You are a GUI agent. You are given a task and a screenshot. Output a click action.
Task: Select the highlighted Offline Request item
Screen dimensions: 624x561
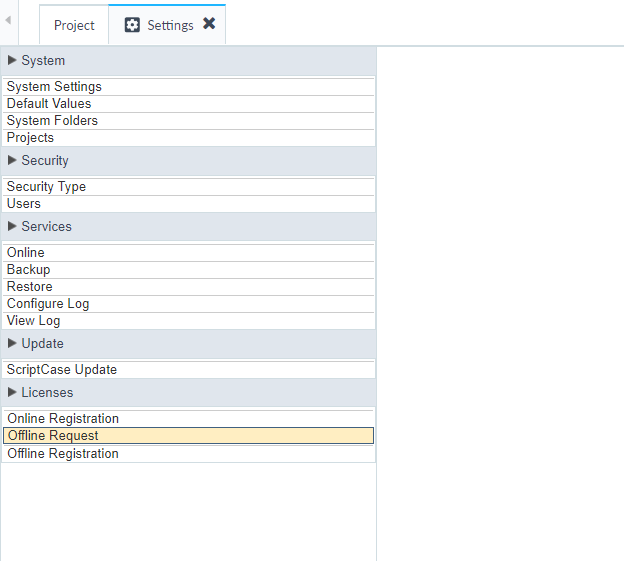pyautogui.click(x=188, y=436)
